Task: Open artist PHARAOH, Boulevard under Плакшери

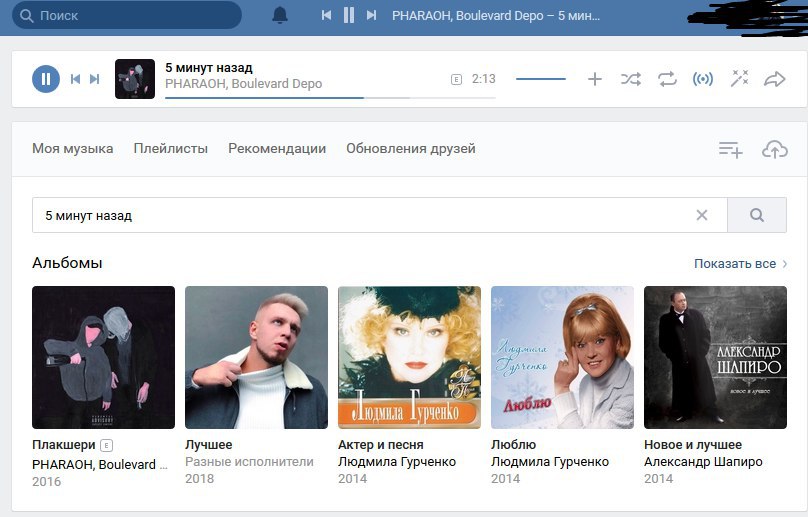Action: point(100,464)
